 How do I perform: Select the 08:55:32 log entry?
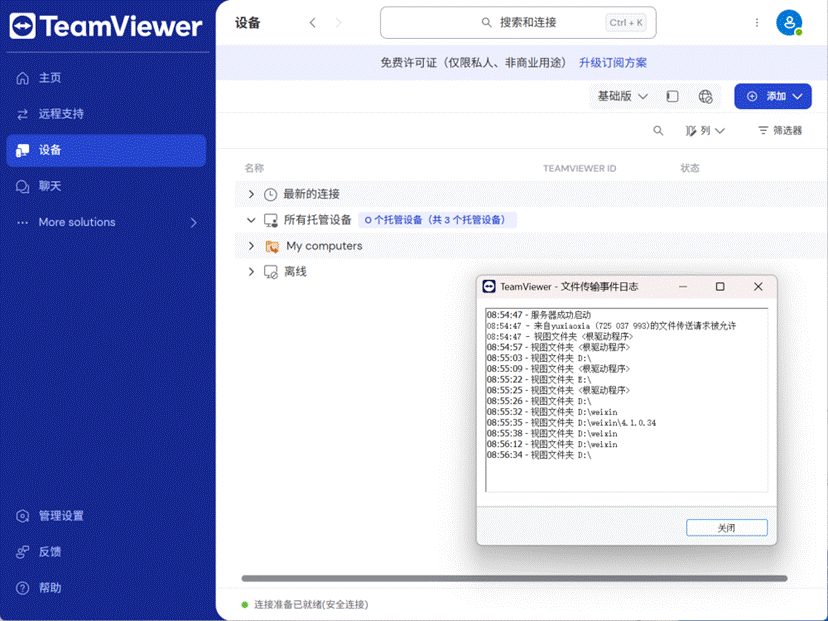click(x=552, y=412)
